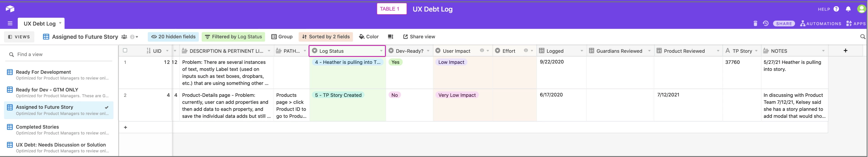Viewport: 868px width, 157px height.
Task: Open the row height icon in toolbar
Action: point(390,37)
